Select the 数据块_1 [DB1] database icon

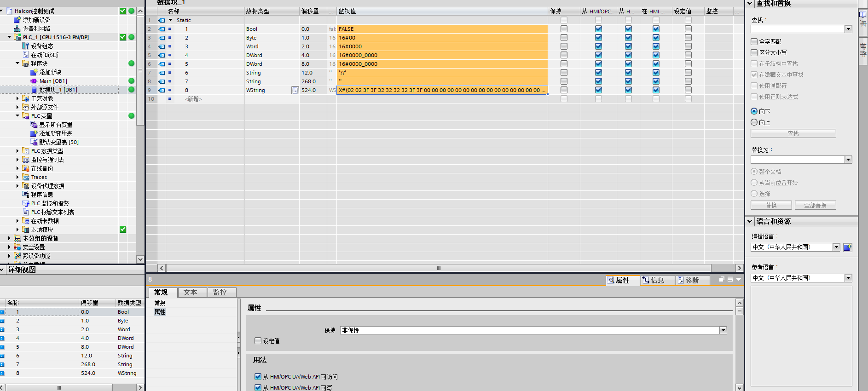(34, 90)
